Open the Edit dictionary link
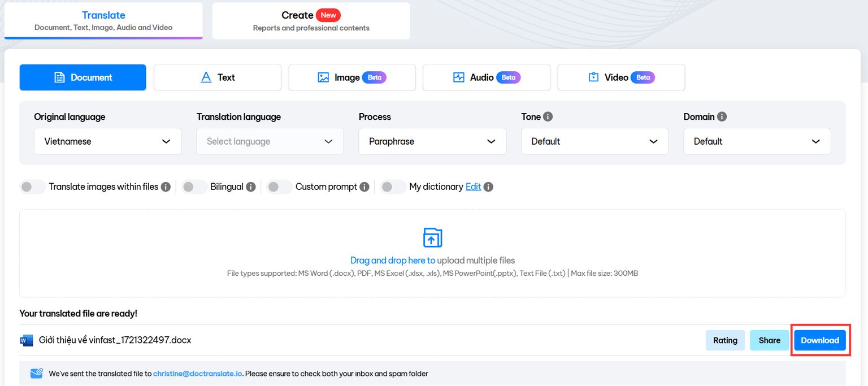The width and height of the screenshot is (868, 386). [x=473, y=187]
